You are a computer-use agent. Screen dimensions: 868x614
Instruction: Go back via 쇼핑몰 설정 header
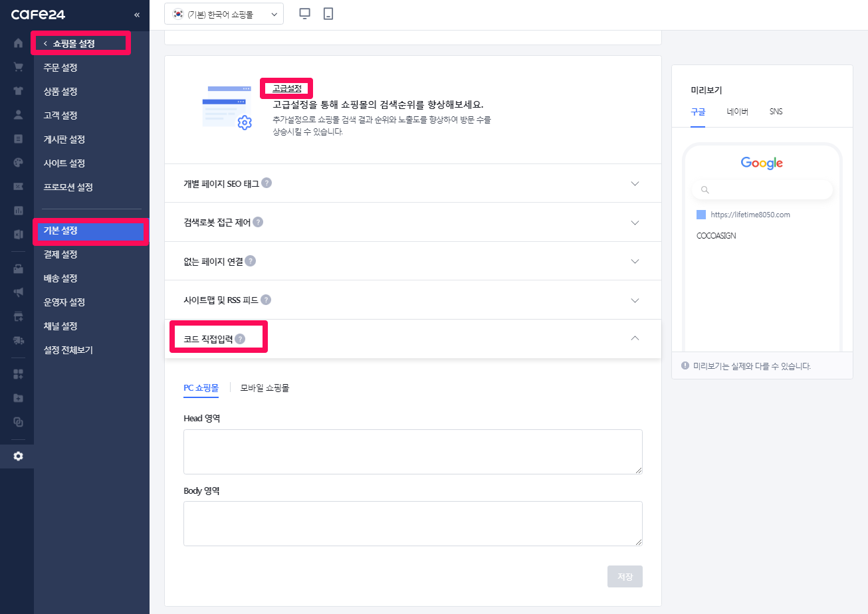69,43
